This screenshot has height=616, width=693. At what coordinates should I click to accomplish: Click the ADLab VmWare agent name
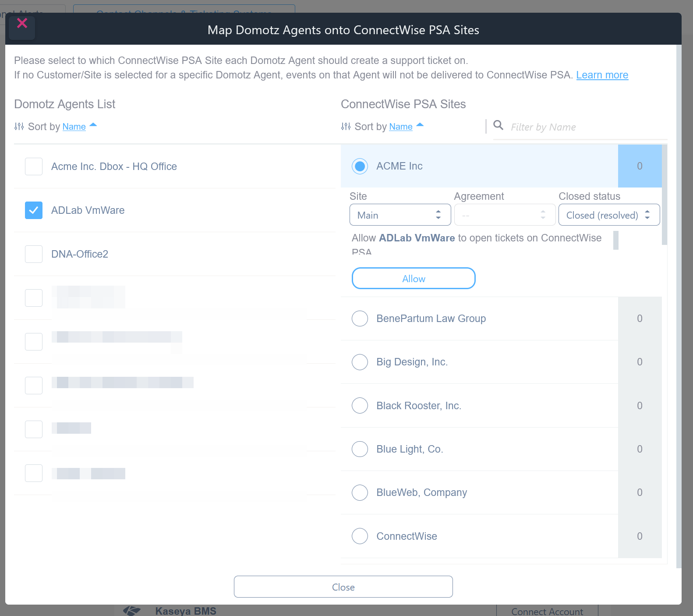[88, 210]
